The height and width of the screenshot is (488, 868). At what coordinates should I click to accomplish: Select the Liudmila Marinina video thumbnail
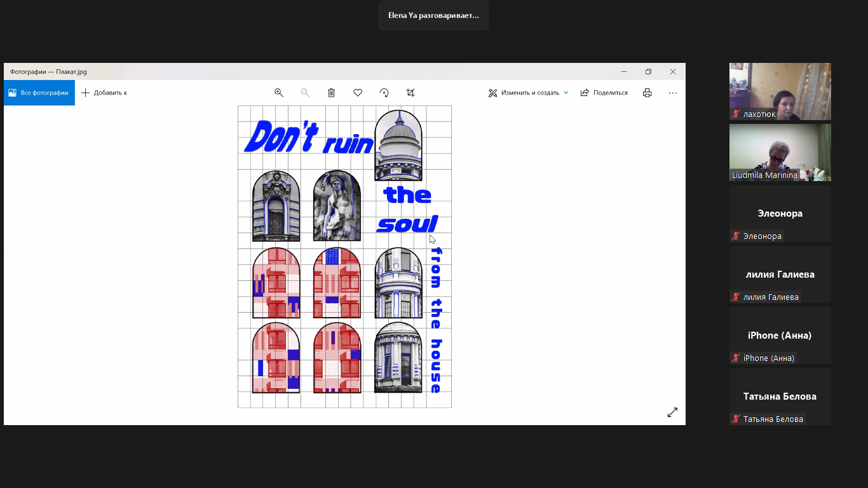(780, 152)
